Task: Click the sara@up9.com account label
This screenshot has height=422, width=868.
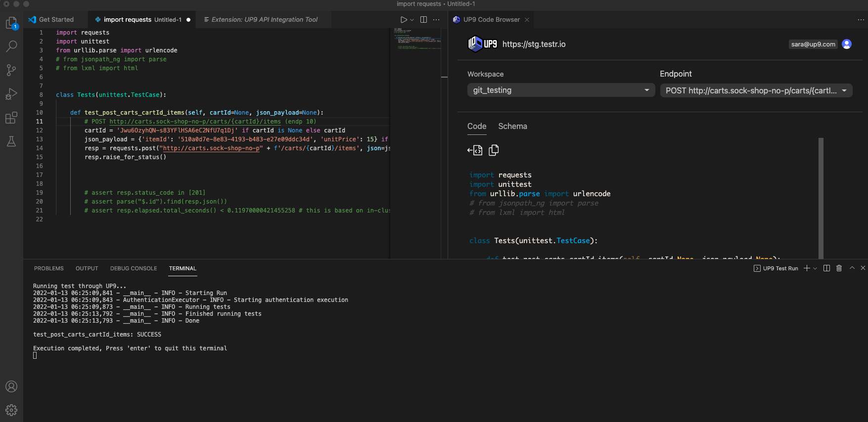Action: pyautogui.click(x=813, y=44)
